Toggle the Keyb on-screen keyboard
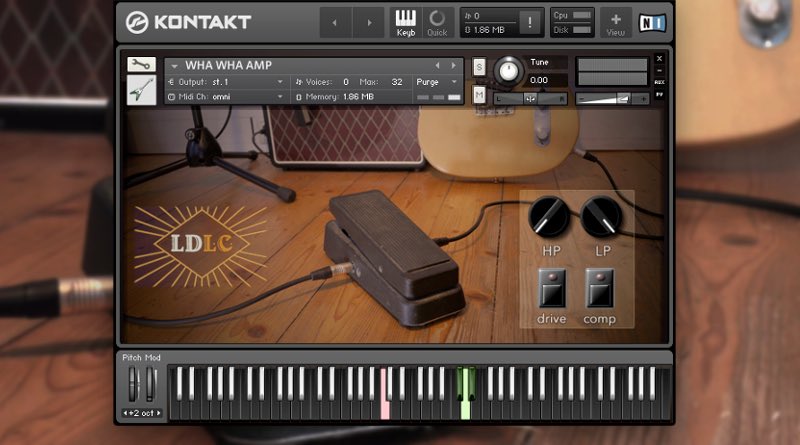The height and width of the screenshot is (445, 800). coord(406,23)
